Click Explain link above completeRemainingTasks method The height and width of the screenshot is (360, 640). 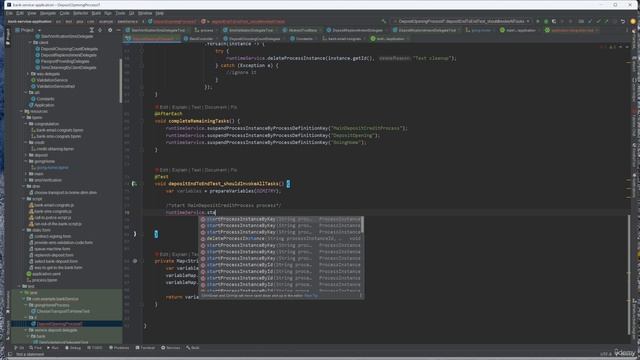click(179, 107)
